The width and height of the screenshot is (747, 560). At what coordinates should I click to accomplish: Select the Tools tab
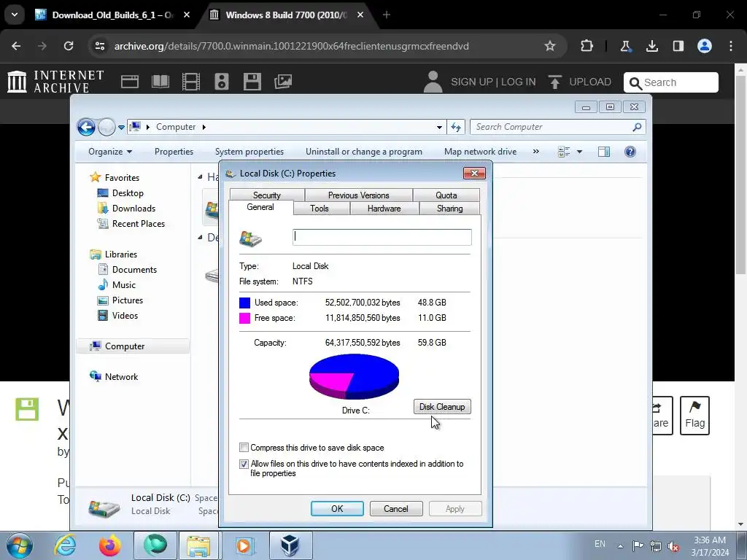pyautogui.click(x=320, y=209)
